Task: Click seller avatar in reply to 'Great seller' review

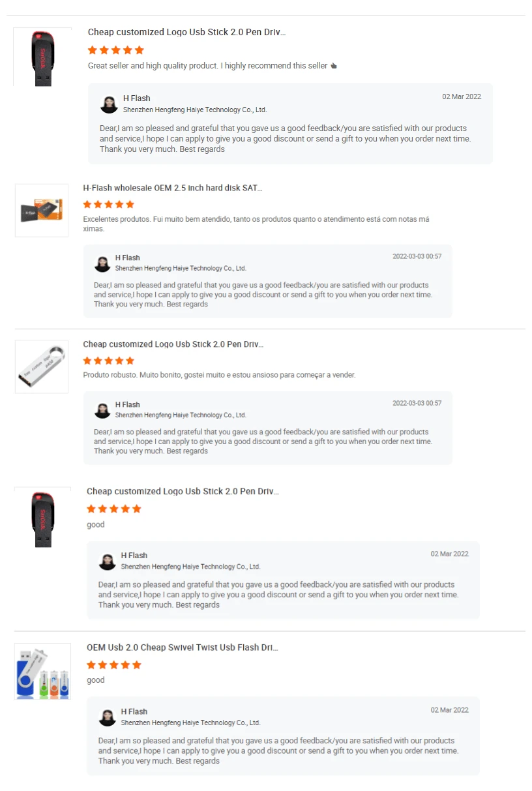Action: [109, 104]
